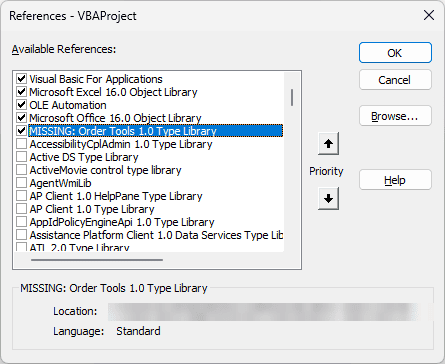
Task: Check AP Client 1.0 Type Library checkbox
Action: point(22,209)
